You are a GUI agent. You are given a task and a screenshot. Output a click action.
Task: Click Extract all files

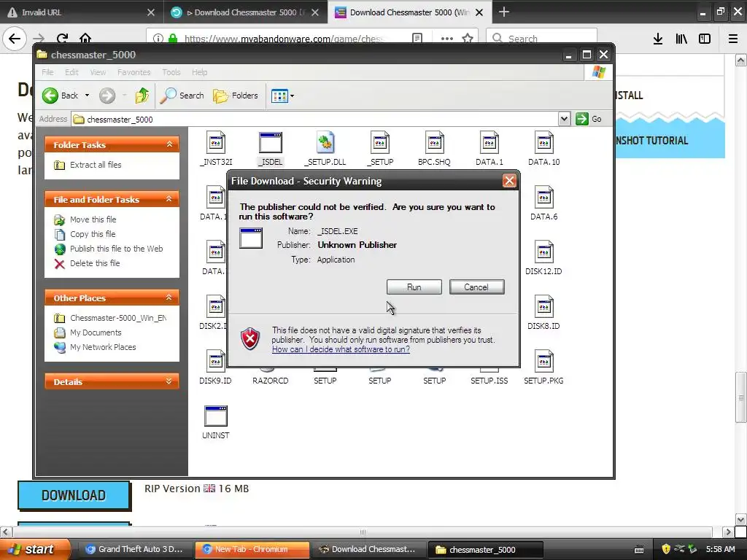click(x=88, y=165)
